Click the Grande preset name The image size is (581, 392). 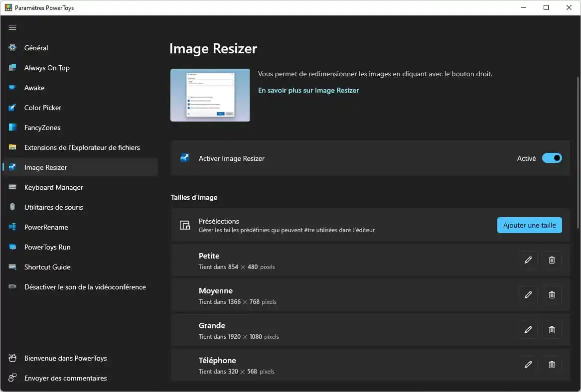[212, 326]
